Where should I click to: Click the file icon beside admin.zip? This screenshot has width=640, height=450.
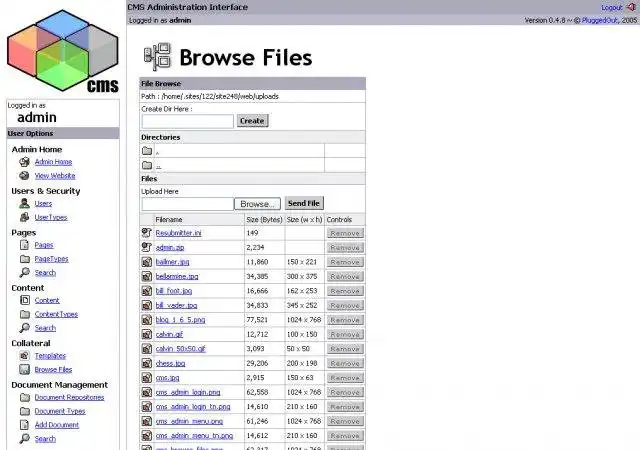click(x=147, y=247)
